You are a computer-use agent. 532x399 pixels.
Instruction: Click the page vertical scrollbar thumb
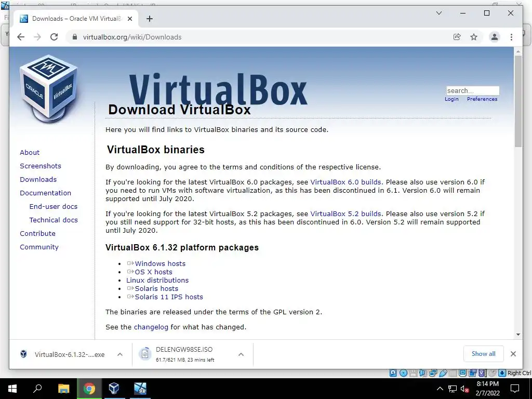click(x=518, y=101)
